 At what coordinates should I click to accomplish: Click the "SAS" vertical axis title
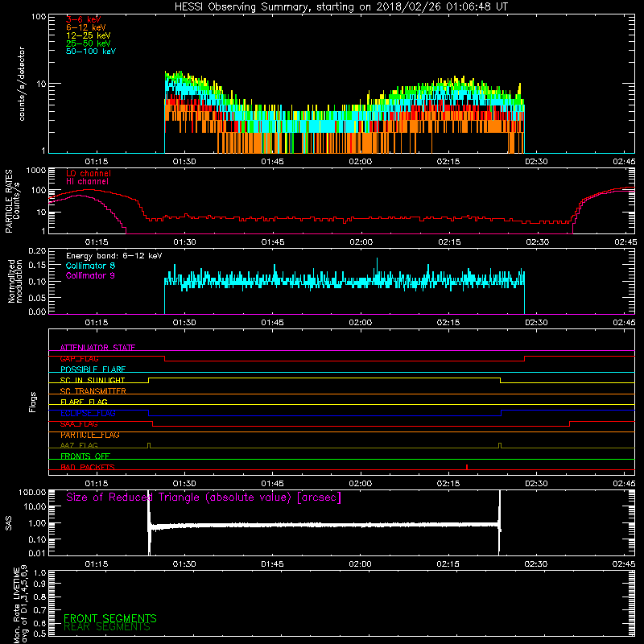[9, 523]
